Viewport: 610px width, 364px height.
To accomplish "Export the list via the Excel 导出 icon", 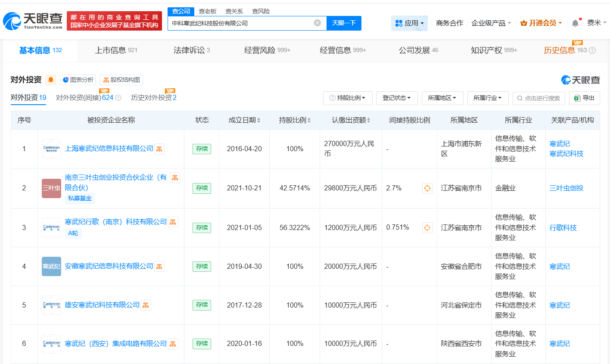I will tap(584, 98).
